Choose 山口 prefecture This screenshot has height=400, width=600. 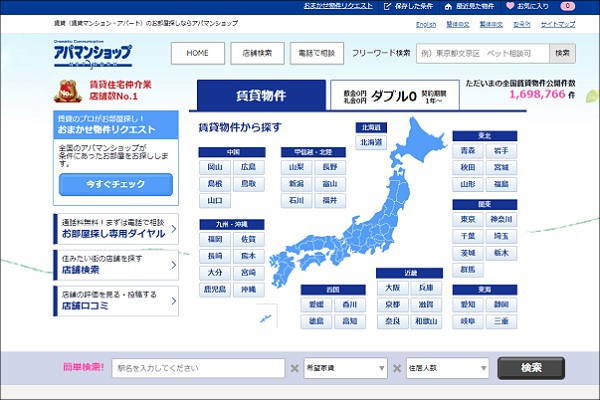(215, 201)
